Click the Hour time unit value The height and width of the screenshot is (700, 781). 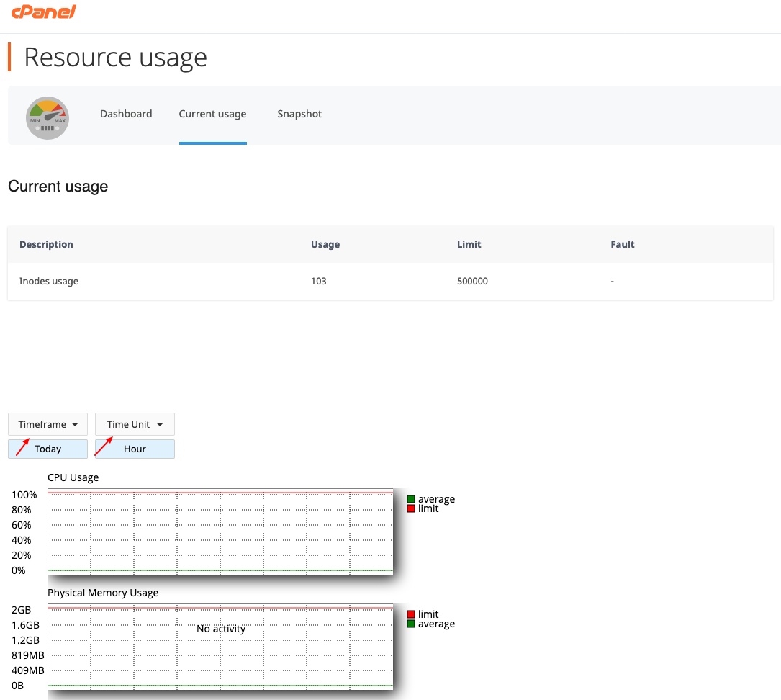coord(135,449)
